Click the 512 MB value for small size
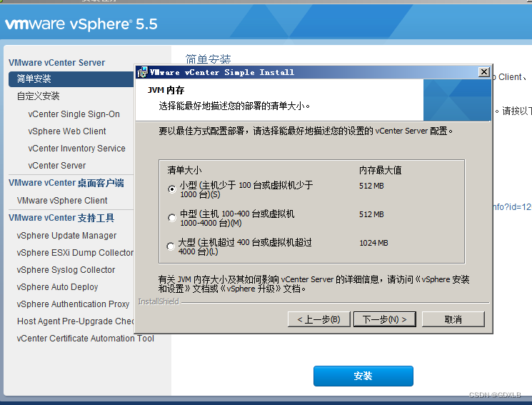532x405 pixels. tap(371, 186)
